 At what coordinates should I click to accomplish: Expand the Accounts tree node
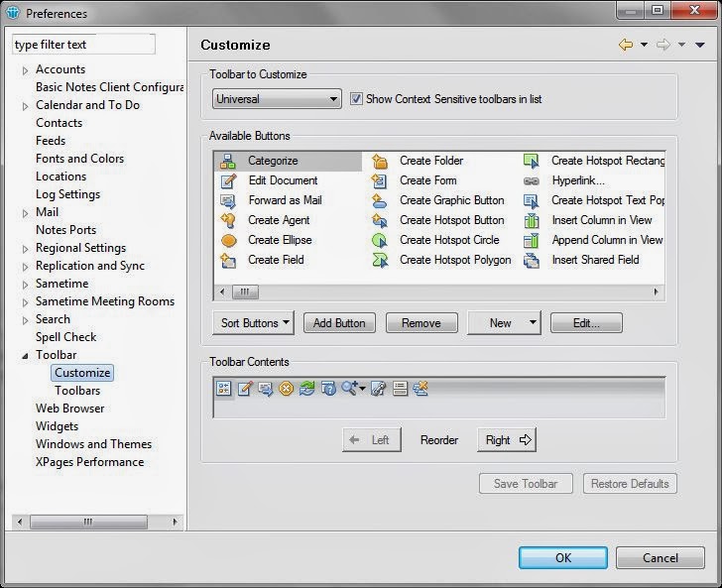(x=26, y=69)
